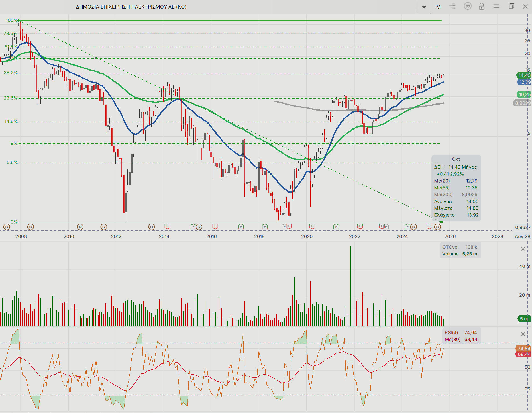This screenshot has width=532, height=413.
Task: Click the last dividend 'D' marker near 2025
Action: point(438,227)
